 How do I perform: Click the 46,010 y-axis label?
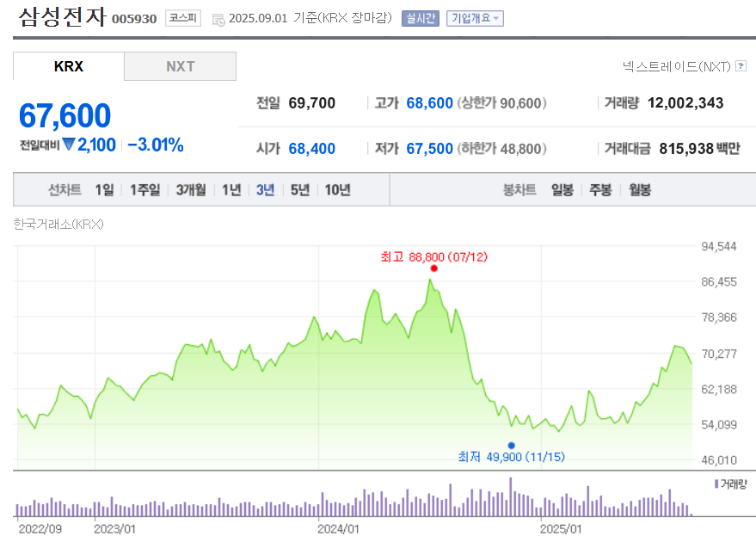pos(719,460)
